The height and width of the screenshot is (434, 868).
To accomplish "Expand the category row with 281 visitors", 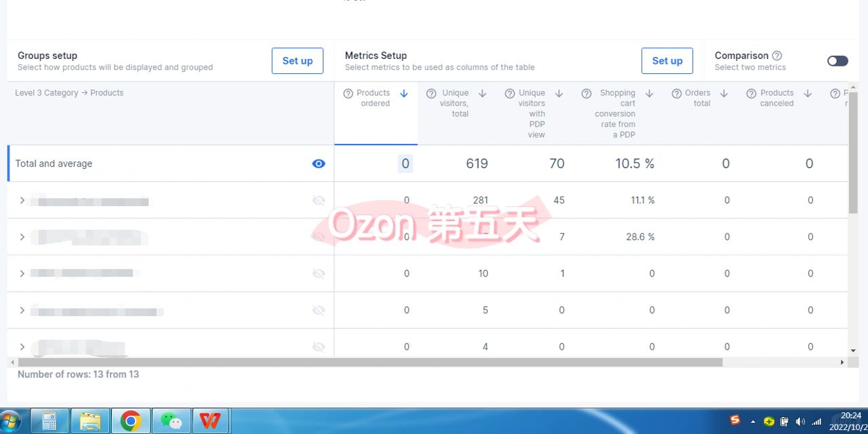I will (22, 200).
